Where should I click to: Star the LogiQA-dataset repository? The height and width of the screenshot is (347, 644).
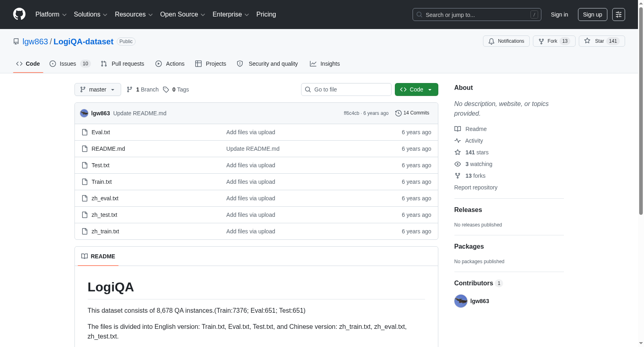[602, 41]
